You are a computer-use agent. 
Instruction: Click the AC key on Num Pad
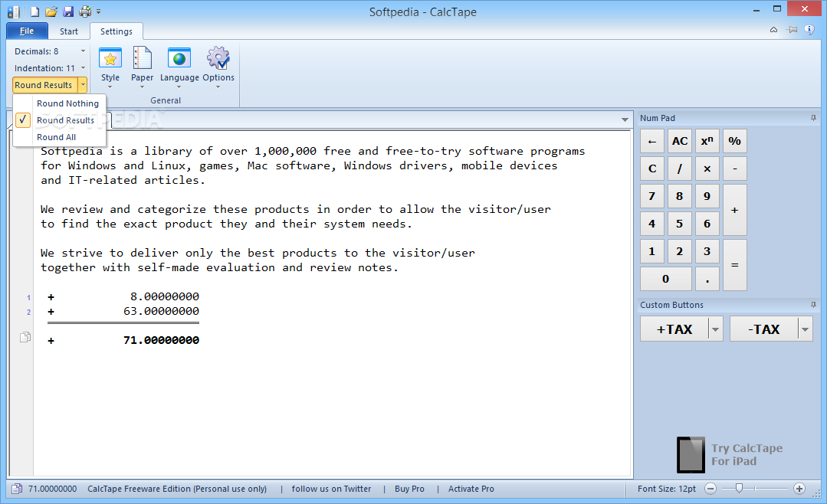[x=680, y=141]
